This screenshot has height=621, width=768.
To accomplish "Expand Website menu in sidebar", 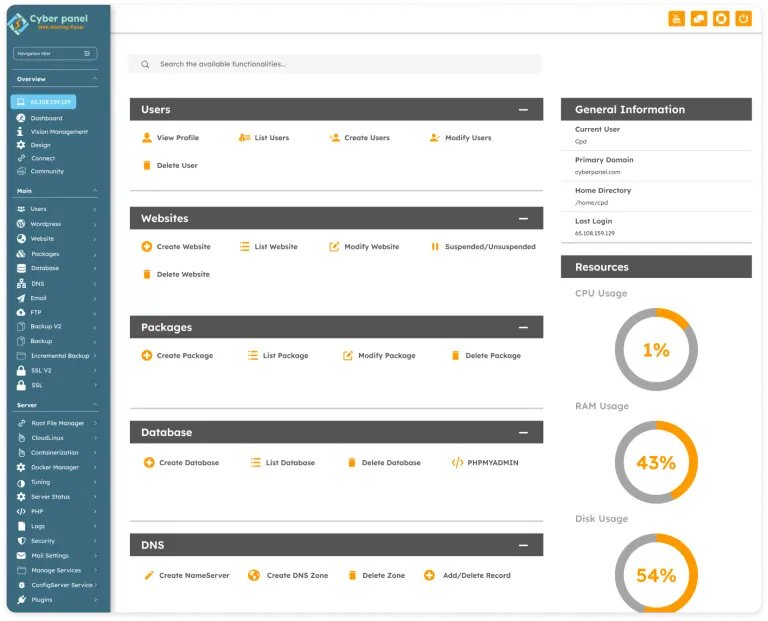I will pyautogui.click(x=56, y=239).
